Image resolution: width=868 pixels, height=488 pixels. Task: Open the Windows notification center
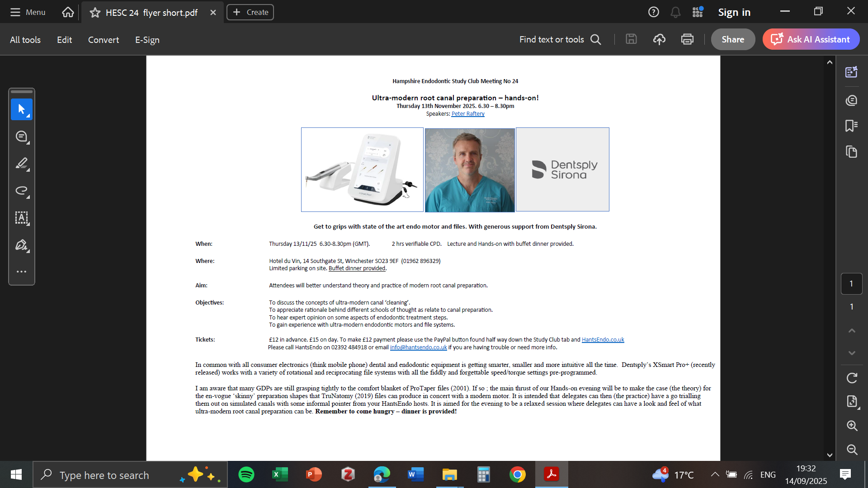coord(845,474)
